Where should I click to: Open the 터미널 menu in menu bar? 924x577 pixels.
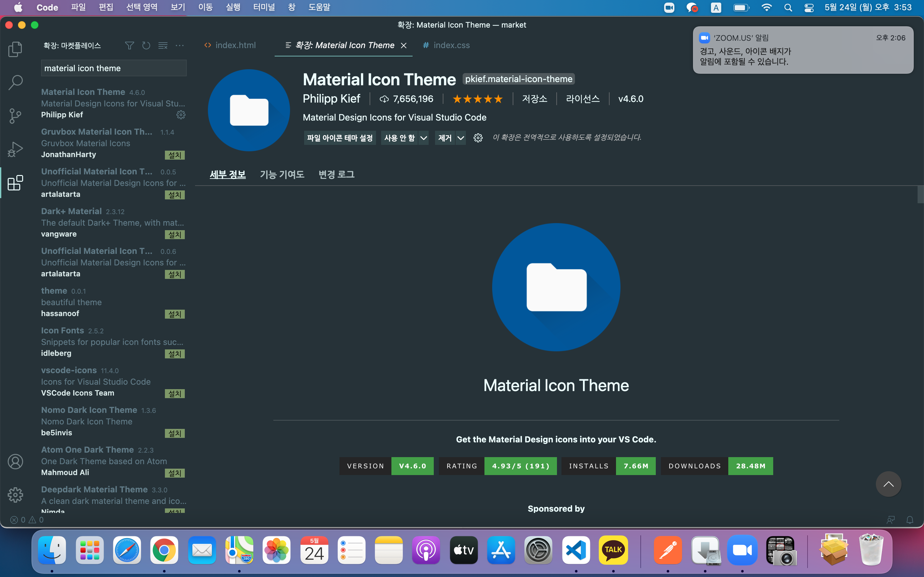(264, 7)
